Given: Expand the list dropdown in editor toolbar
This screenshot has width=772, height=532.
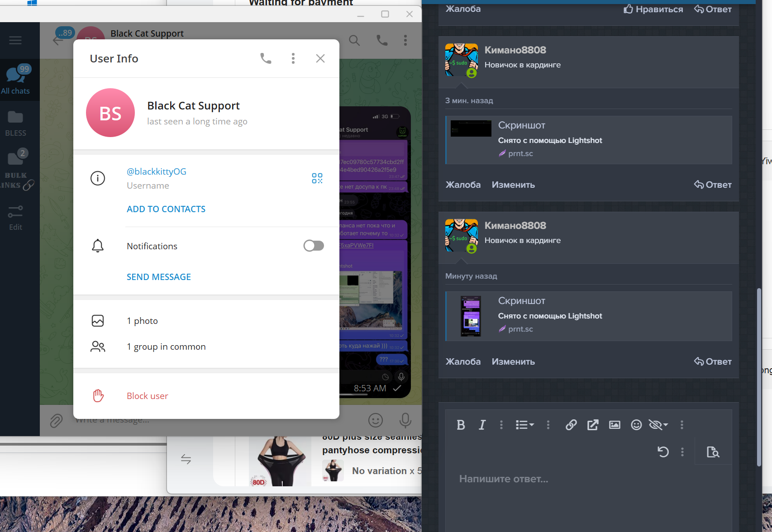Looking at the screenshot, I should (x=525, y=425).
